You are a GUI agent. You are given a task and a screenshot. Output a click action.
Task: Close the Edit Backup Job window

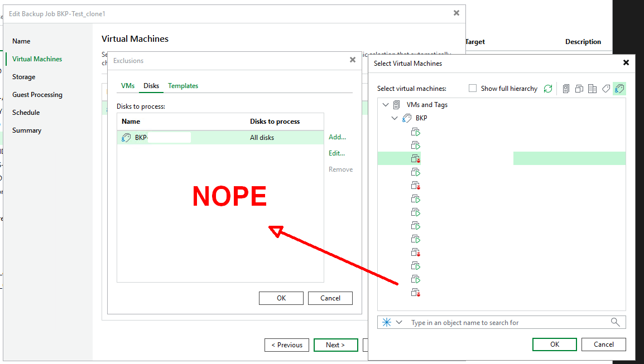pos(456,13)
